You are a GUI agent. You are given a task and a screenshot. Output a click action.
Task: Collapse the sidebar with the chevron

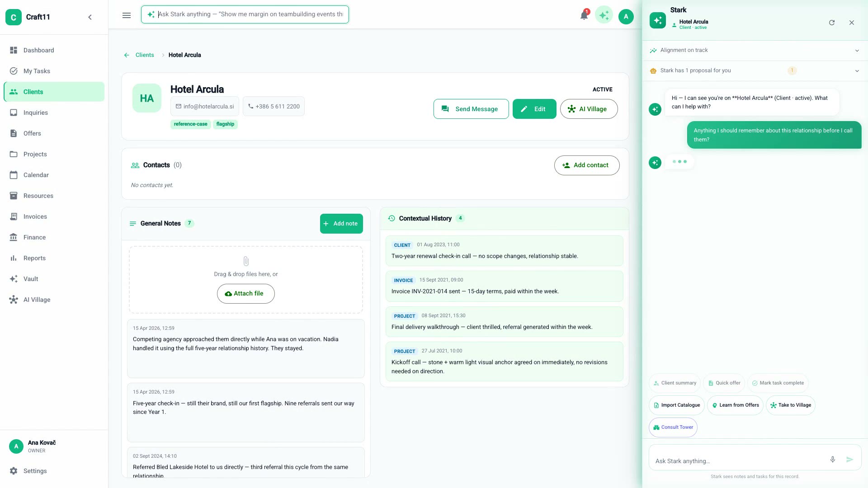coord(90,17)
